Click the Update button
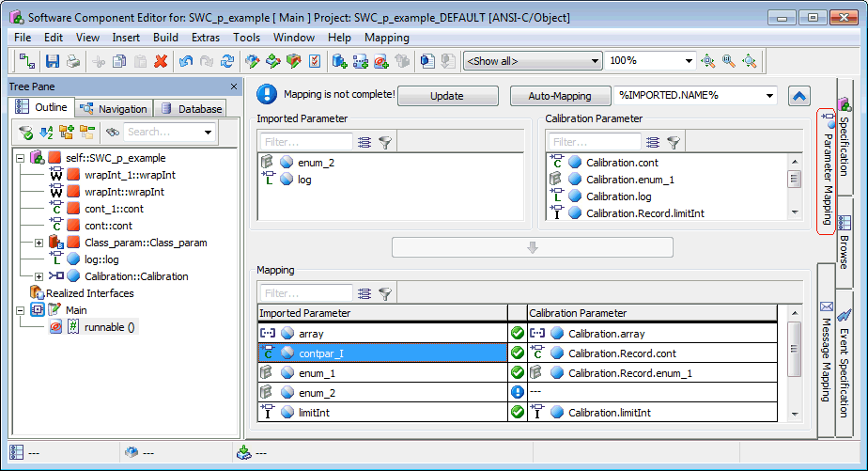This screenshot has height=471, width=868. (447, 96)
